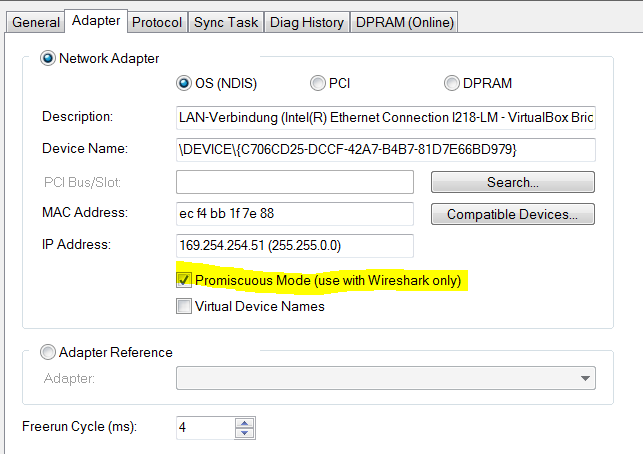Click the 'Description:' label

[x=78, y=117]
